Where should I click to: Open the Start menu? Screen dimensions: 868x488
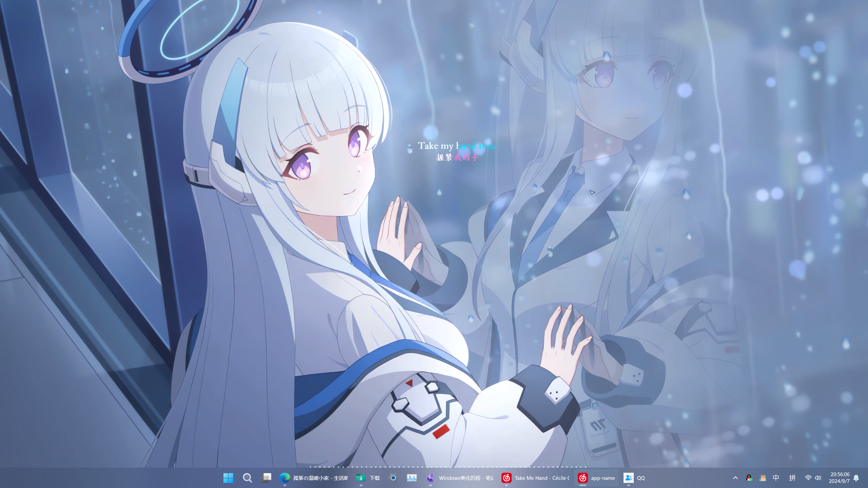(x=229, y=478)
